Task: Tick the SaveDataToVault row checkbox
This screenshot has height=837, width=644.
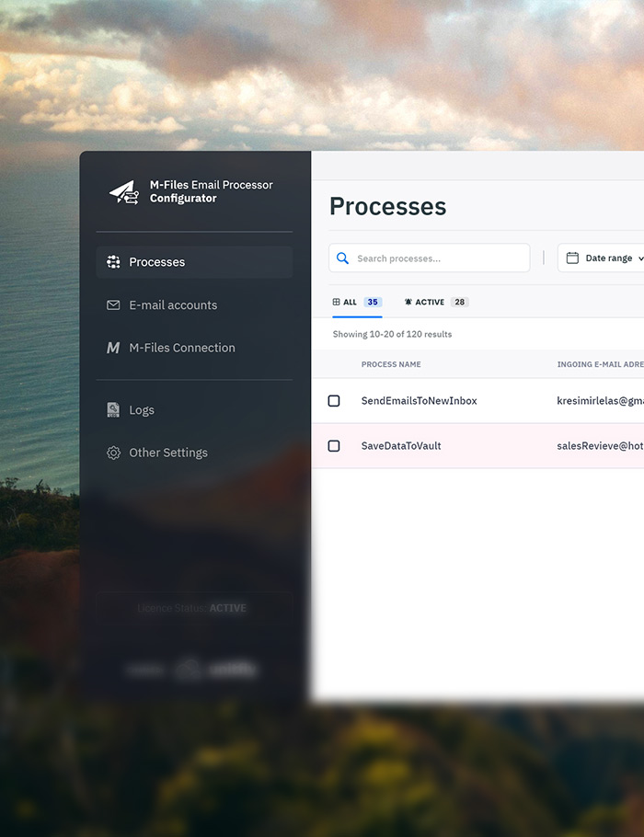Action: [x=334, y=446]
